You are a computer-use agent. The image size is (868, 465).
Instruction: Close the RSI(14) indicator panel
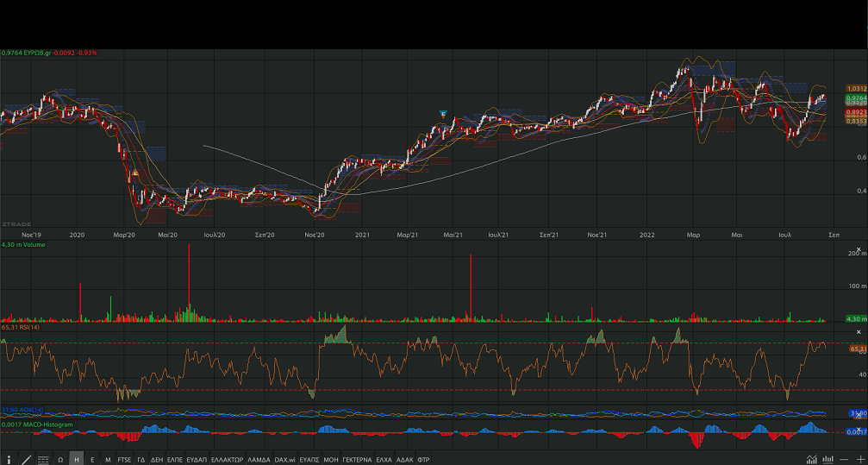pos(858,332)
